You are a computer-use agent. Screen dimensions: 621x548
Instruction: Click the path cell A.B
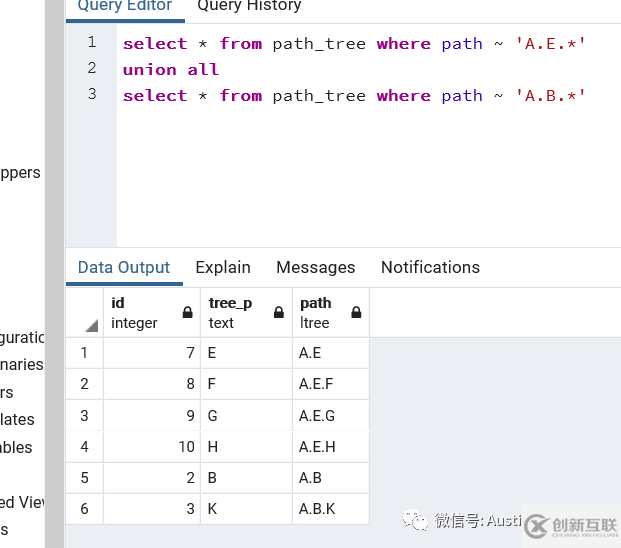pyautogui.click(x=331, y=478)
